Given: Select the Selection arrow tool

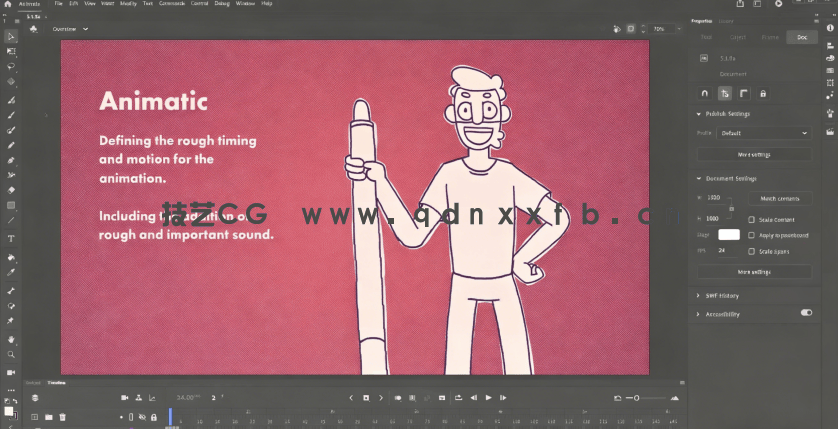Looking at the screenshot, I should point(11,36).
